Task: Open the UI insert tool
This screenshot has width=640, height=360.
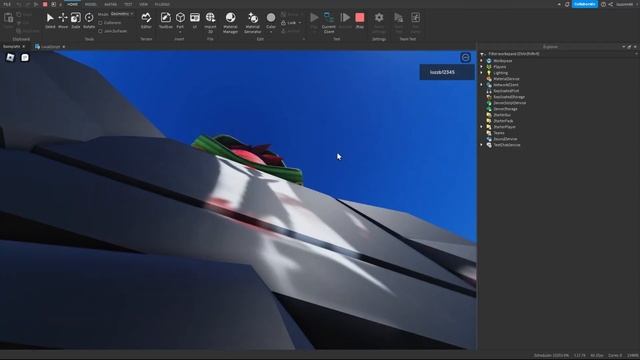Action: coord(195,20)
